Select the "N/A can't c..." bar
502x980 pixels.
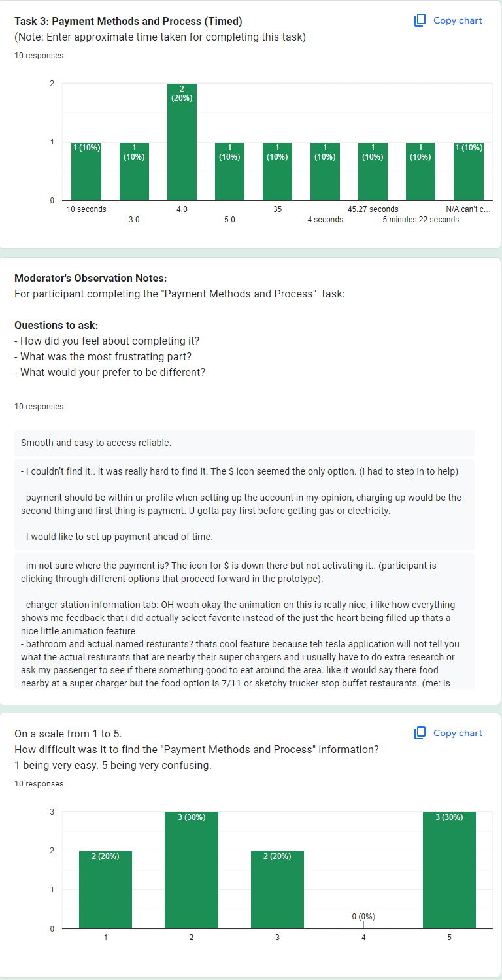[468, 171]
